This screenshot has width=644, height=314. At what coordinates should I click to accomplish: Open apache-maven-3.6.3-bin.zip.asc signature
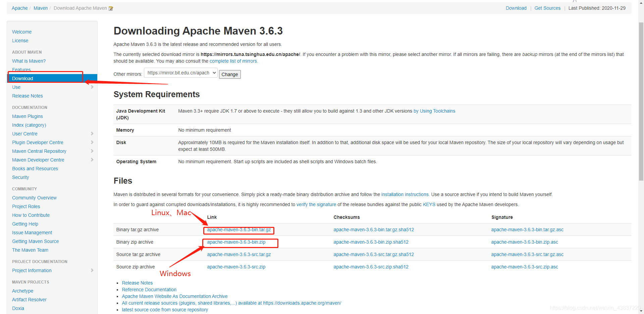click(525, 242)
